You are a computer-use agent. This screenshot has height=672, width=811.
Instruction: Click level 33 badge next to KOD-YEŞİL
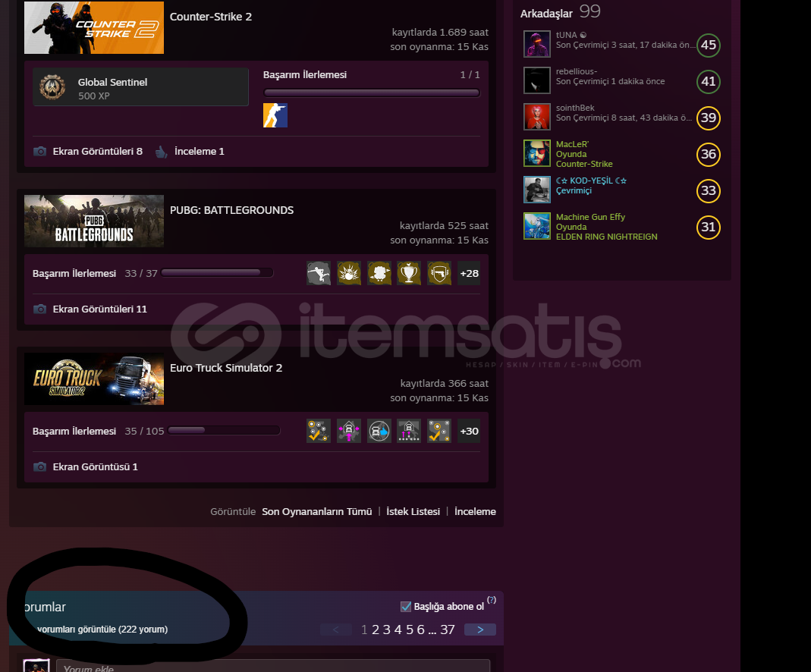pos(709,190)
